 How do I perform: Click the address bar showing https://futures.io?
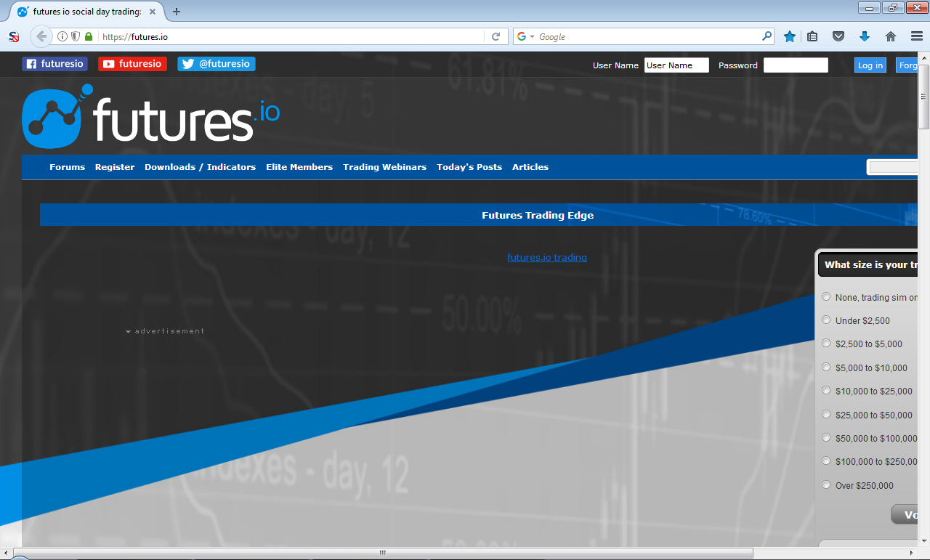click(291, 36)
